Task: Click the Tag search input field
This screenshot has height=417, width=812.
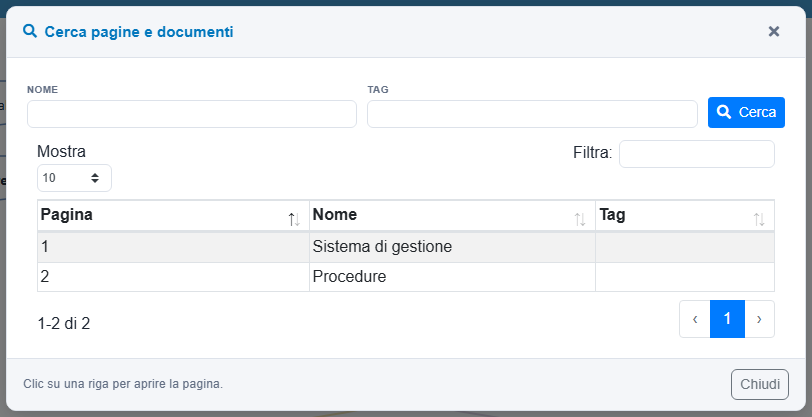Action: [532, 114]
